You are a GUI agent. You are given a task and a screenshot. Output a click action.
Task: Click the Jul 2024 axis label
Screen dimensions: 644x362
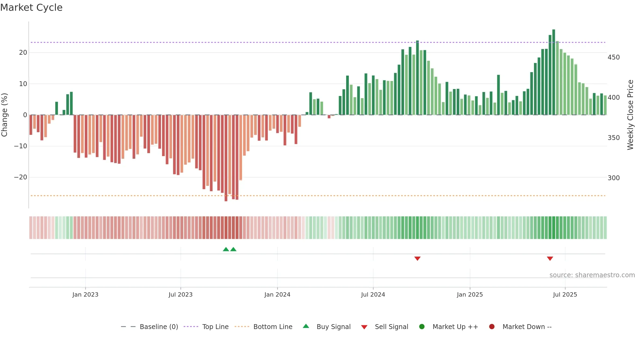[373, 294]
